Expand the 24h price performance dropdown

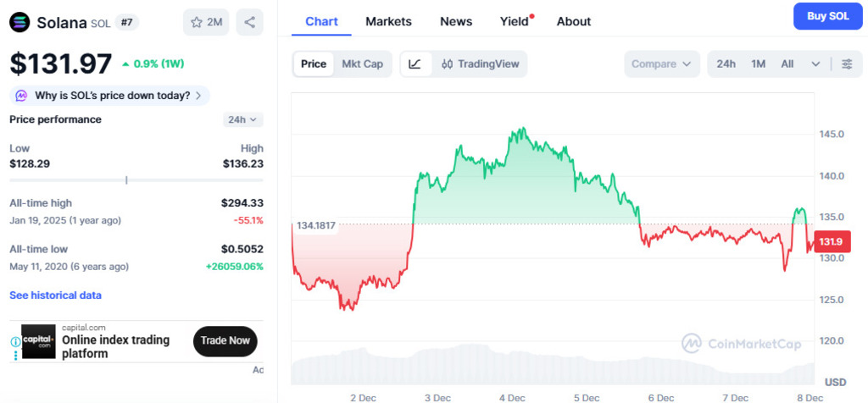[x=243, y=119]
